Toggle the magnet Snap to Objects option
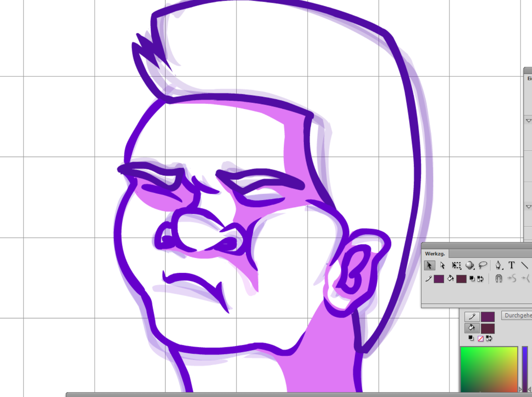This screenshot has width=532, height=397. [499, 279]
